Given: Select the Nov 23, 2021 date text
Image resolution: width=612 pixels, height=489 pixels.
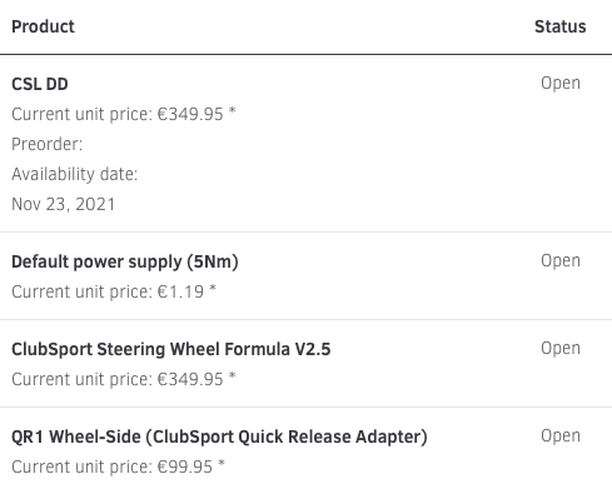Looking at the screenshot, I should 63,204.
